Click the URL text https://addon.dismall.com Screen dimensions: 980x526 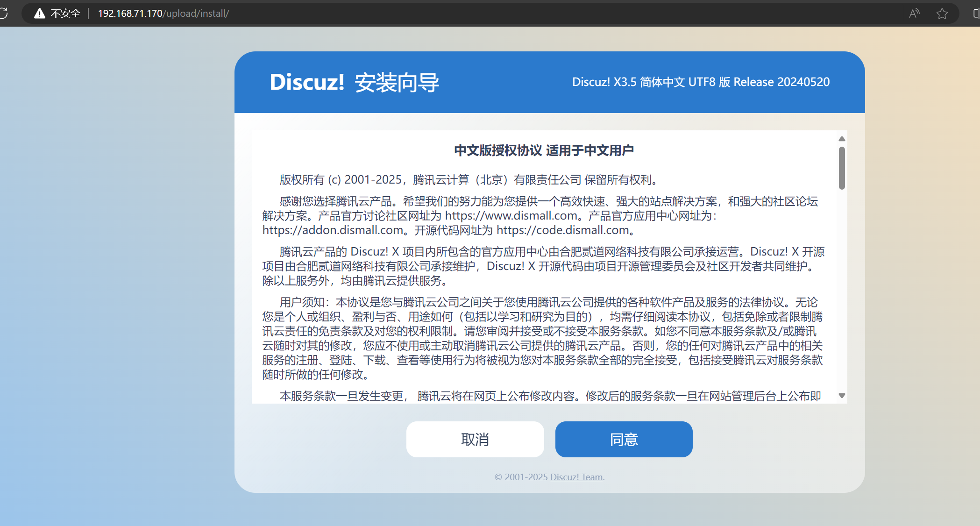(x=333, y=230)
